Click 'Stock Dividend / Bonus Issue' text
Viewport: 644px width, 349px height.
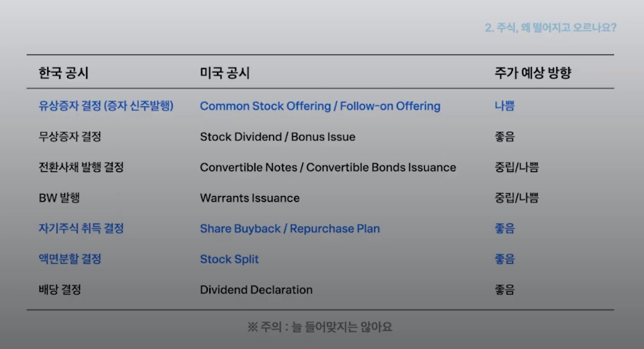click(x=278, y=137)
